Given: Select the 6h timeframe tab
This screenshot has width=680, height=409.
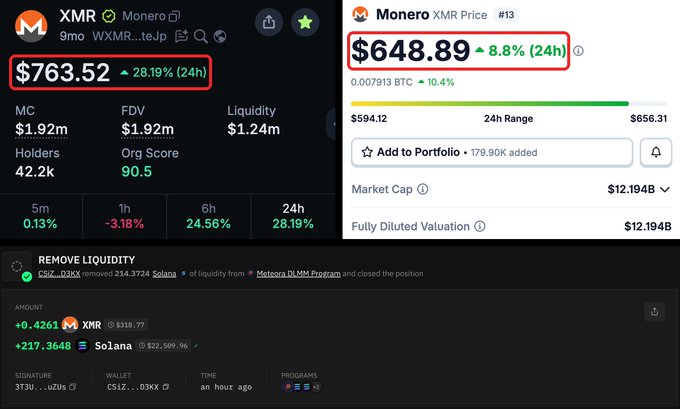Looking at the screenshot, I should pyautogui.click(x=209, y=216).
